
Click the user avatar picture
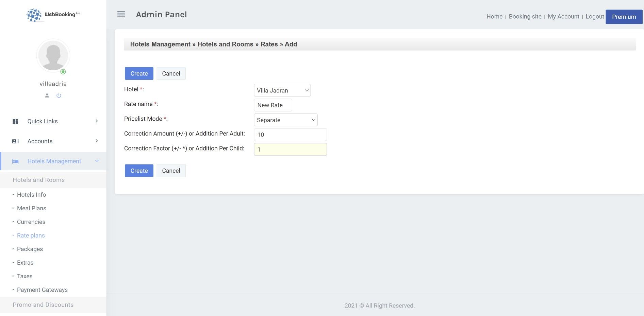tap(53, 55)
